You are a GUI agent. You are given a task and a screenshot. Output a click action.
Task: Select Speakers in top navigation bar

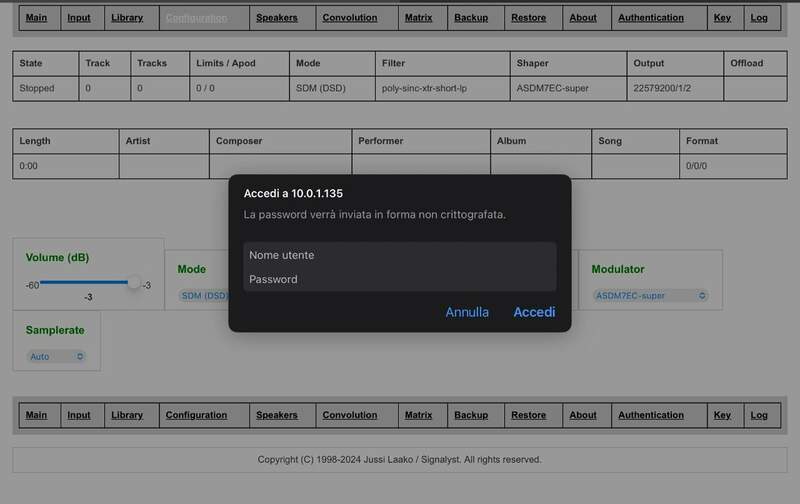[x=277, y=18]
